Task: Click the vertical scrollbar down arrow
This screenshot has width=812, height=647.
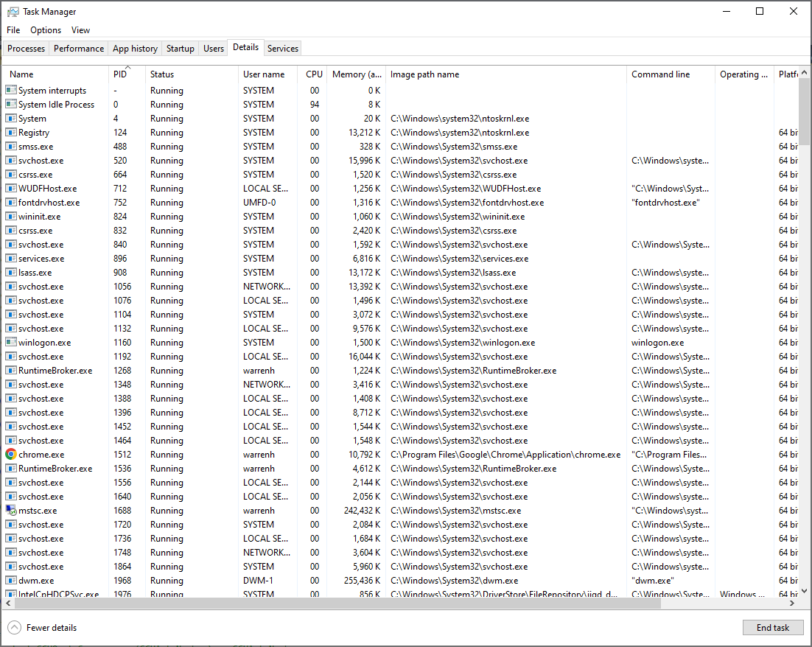Action: click(804, 591)
